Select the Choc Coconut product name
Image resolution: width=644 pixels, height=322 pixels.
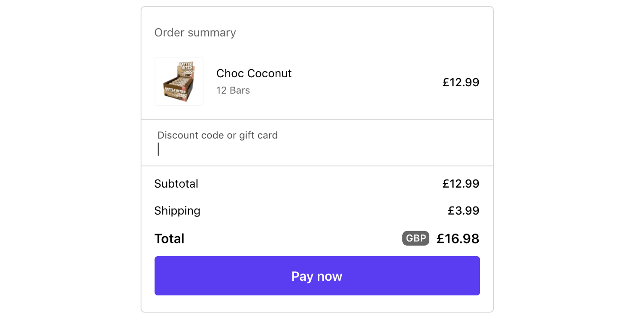254,73
